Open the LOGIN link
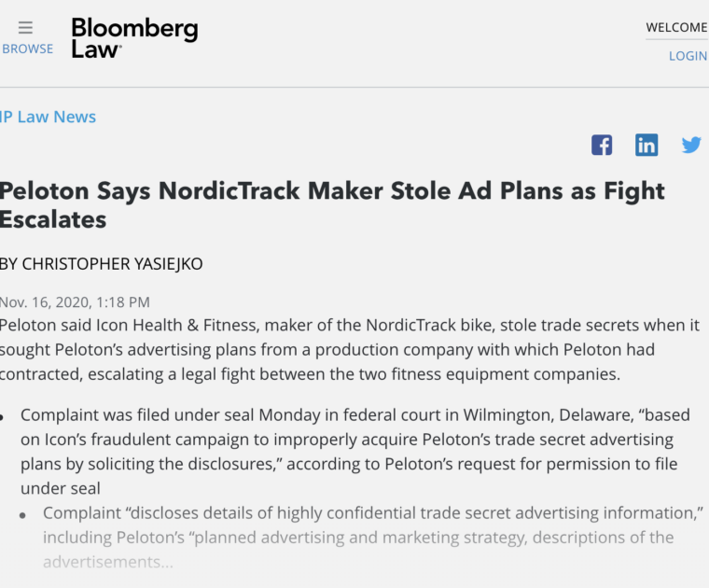This screenshot has height=588, width=709. point(688,56)
